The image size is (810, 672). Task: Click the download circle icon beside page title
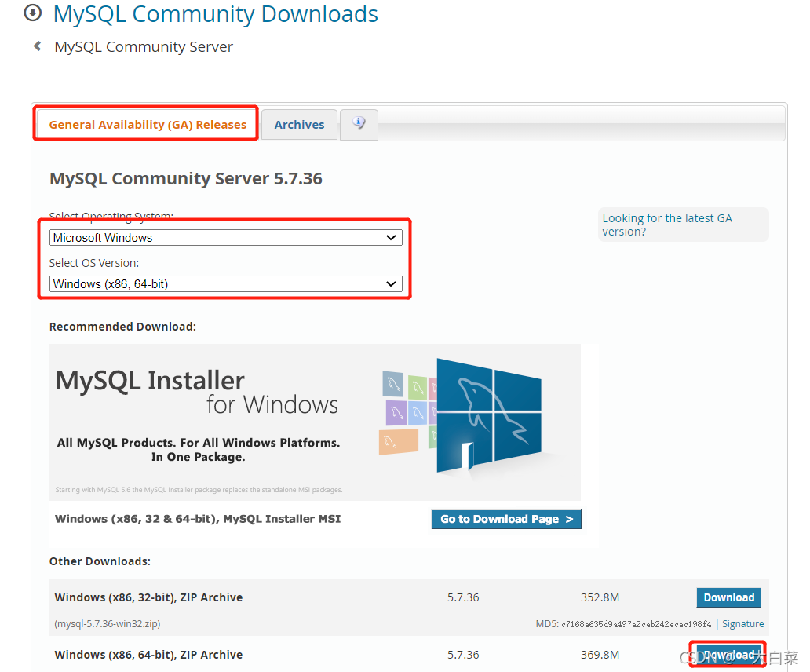[x=32, y=13]
